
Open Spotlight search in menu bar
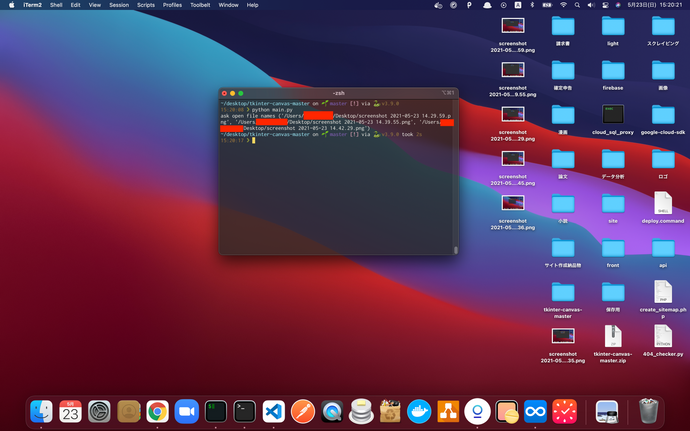[x=577, y=5]
